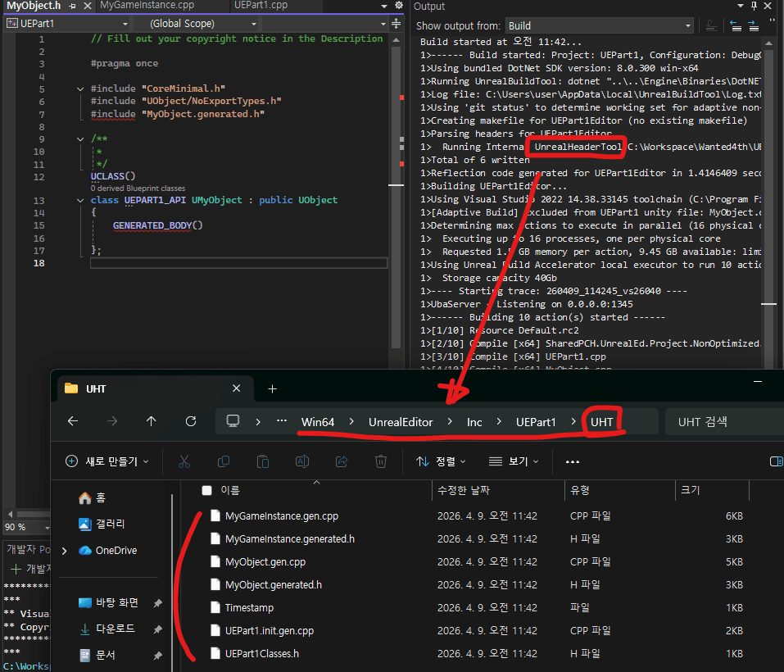Open a new File Explorer tab

(x=273, y=388)
